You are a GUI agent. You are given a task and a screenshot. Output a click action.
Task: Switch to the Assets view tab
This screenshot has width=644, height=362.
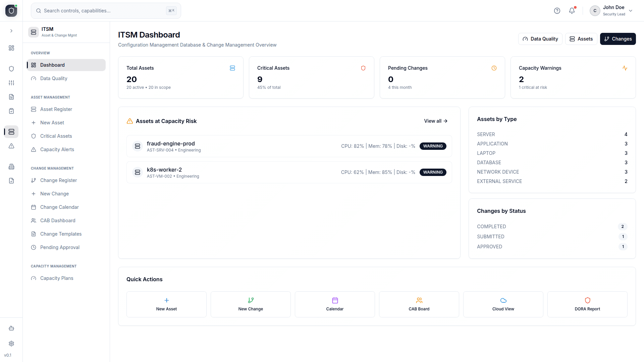pyautogui.click(x=581, y=39)
